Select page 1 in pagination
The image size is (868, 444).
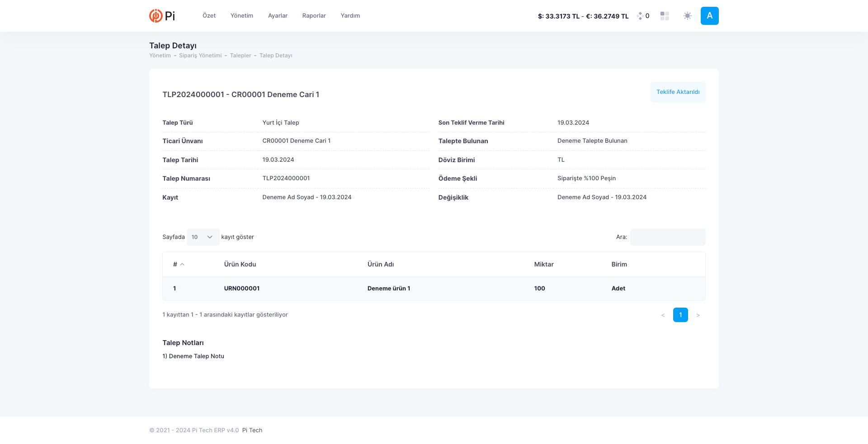pos(680,315)
